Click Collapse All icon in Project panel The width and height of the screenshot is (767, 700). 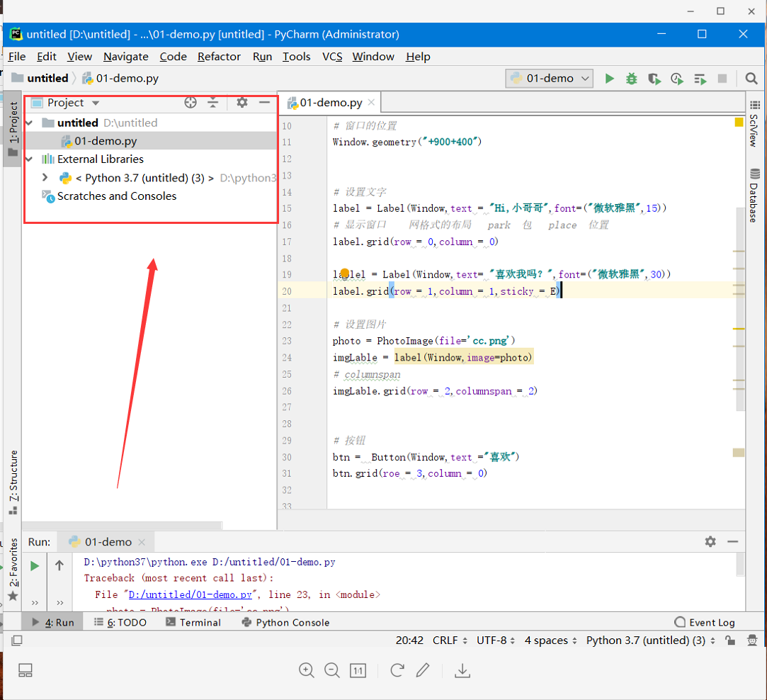[x=212, y=103]
